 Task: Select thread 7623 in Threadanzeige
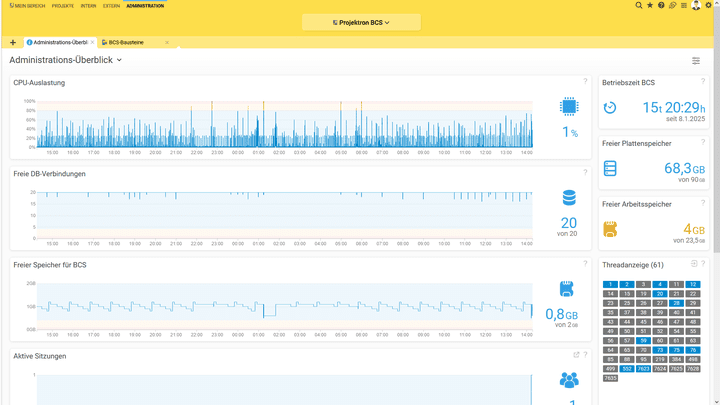tap(643, 369)
